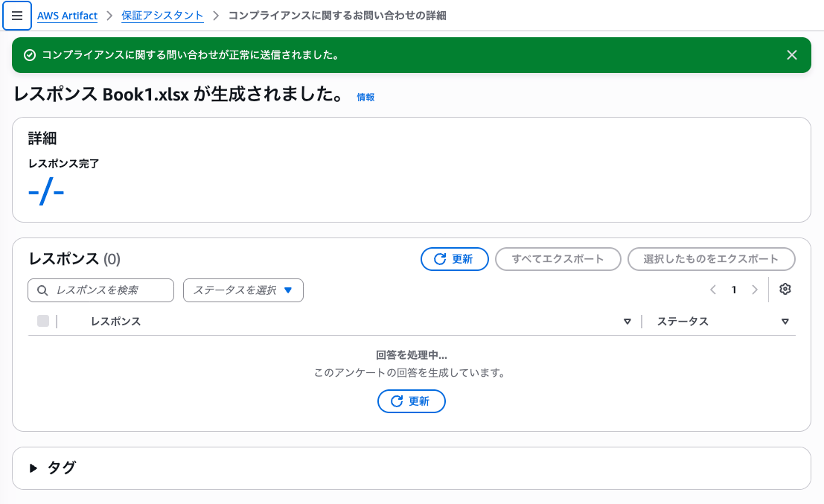Screen dimensions: 824x504
Task: Expand the タグ section
Action: [33, 468]
